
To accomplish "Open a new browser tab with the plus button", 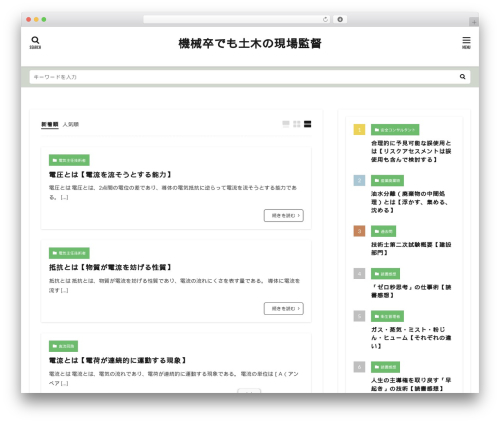I will (474, 22).
